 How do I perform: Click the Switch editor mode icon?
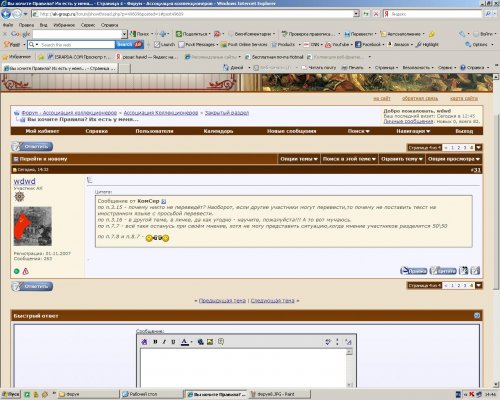tap(348, 342)
